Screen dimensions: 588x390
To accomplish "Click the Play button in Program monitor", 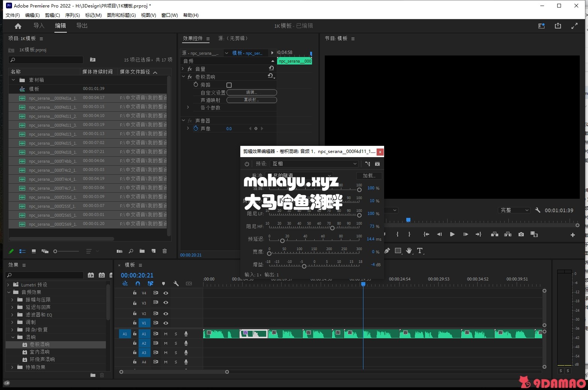I will point(452,234).
